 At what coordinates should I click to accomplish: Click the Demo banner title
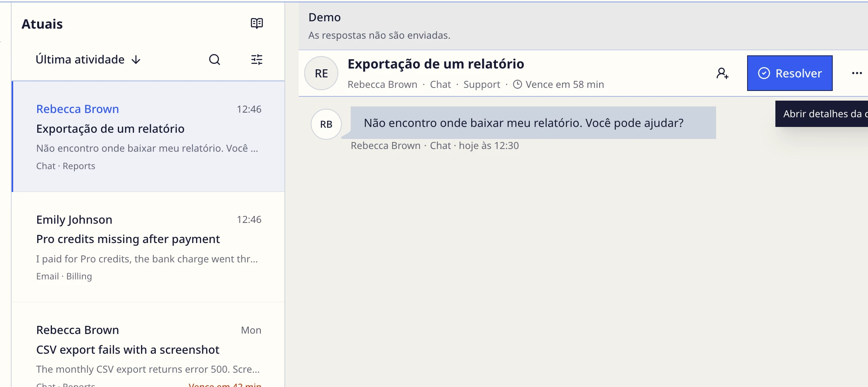324,17
